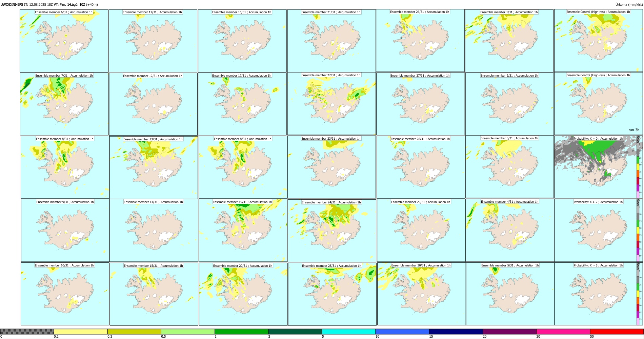
Task: Click the 'Úrkoma (mm/klst)' units label
Action: 629,4
